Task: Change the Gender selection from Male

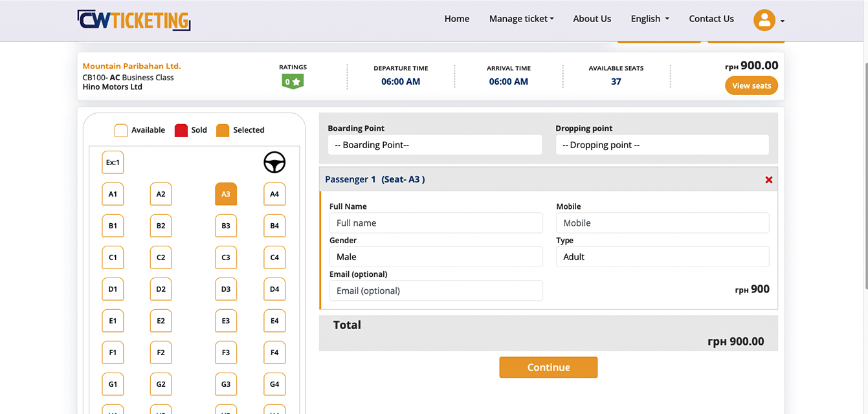Action: pyautogui.click(x=435, y=256)
